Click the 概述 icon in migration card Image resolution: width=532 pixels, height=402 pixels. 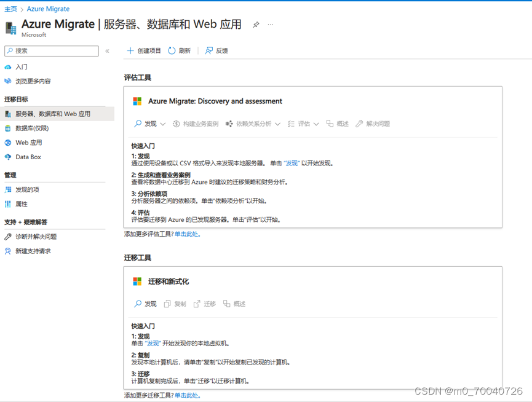click(x=227, y=304)
